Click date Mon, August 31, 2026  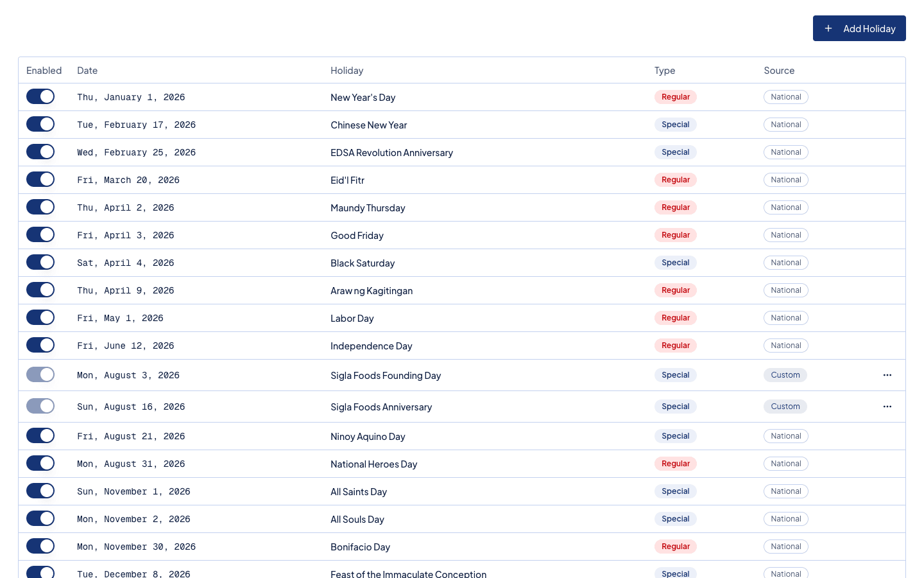pos(131,464)
